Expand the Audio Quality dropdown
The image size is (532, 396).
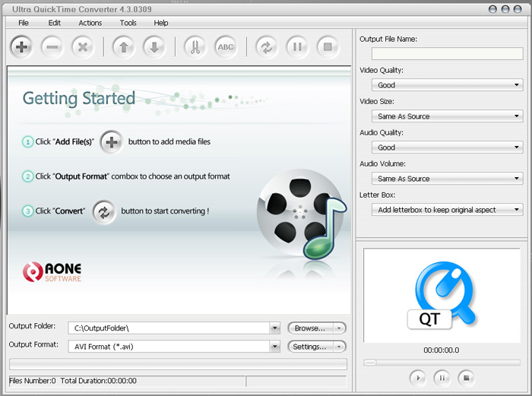pos(516,147)
